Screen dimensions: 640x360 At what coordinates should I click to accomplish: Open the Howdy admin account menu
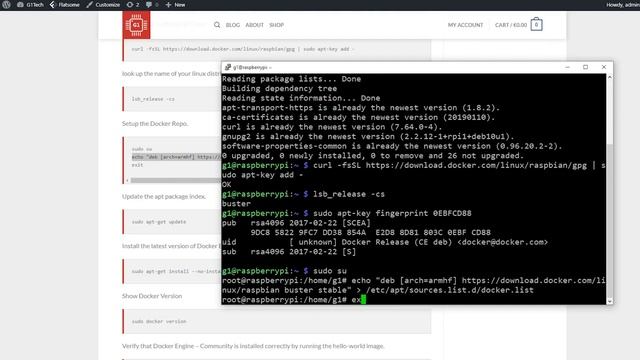coord(623,4)
